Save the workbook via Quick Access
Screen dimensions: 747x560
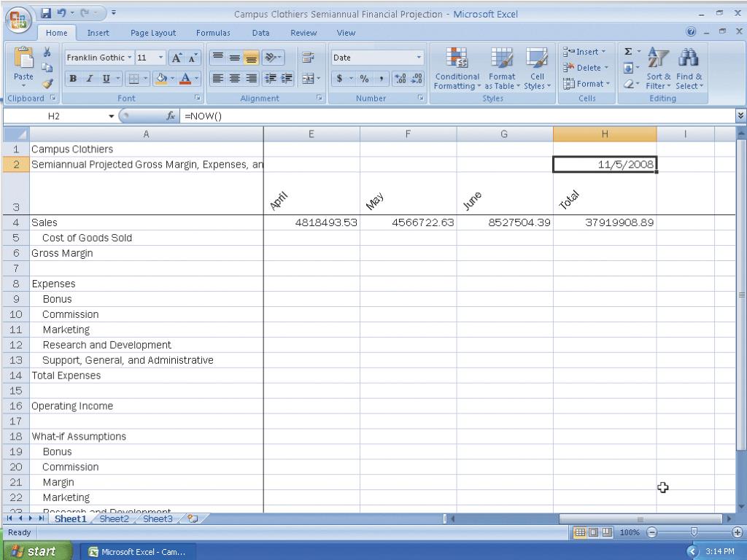click(x=46, y=13)
